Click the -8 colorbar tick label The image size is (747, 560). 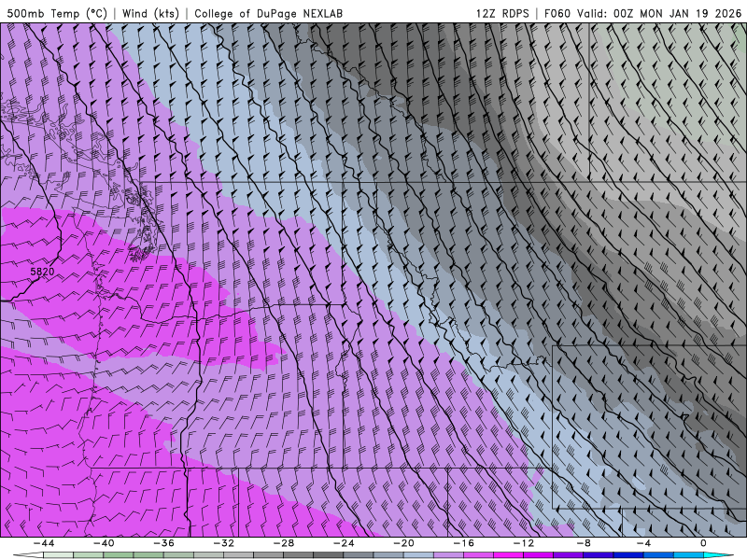click(x=584, y=543)
